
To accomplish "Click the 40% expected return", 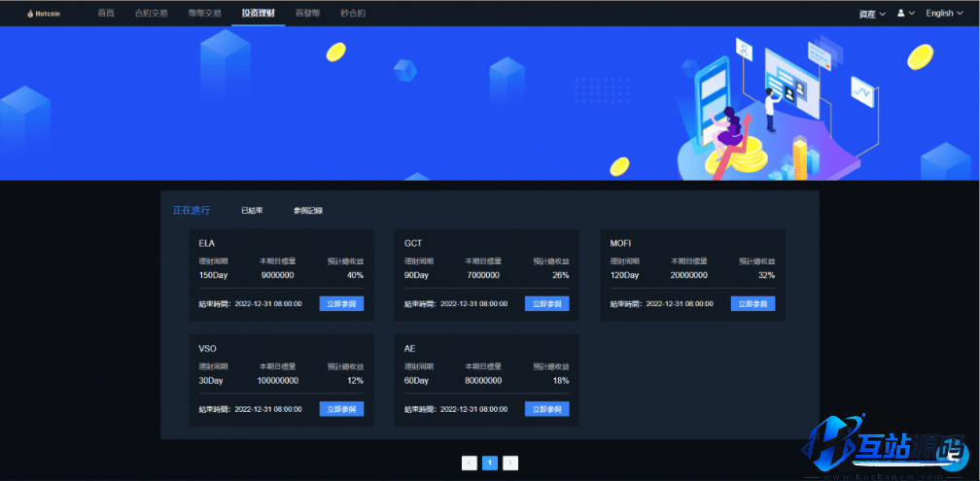I will (355, 275).
